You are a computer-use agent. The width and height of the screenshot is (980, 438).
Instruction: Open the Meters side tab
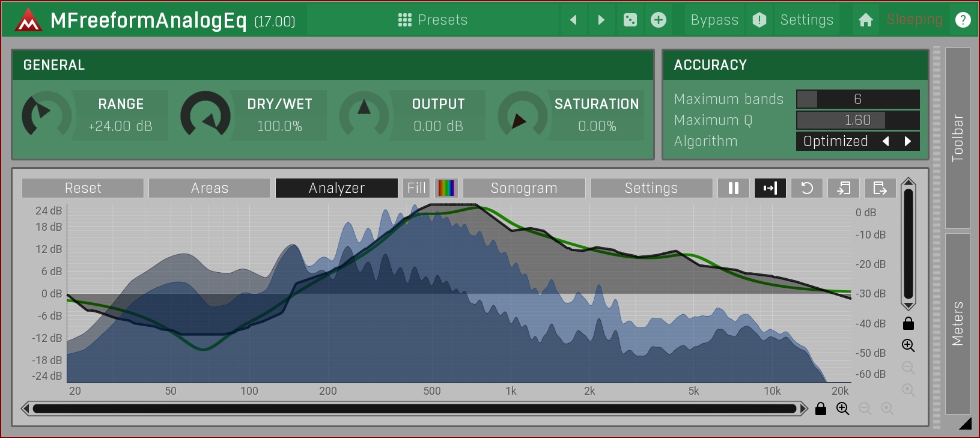coord(957,323)
